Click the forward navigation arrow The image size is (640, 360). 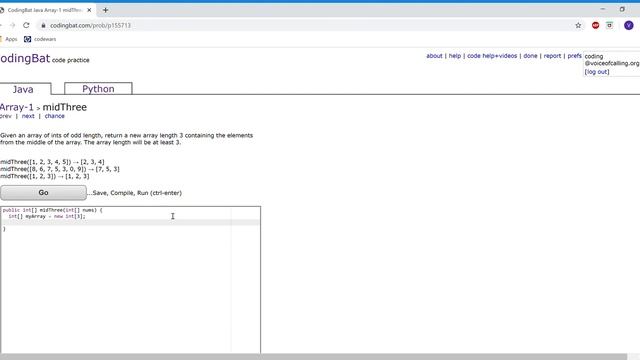pos(12,25)
